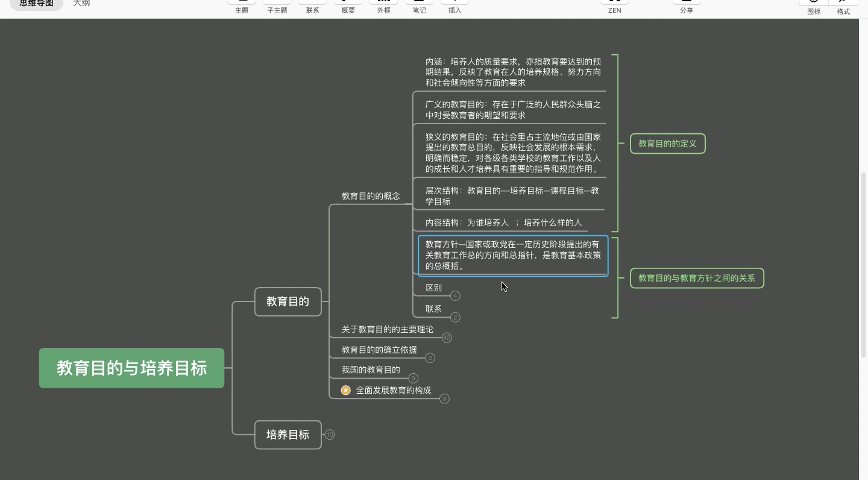The image size is (868, 480).
Task: Select 我国的教育目的 subtopic
Action: pyautogui.click(x=371, y=370)
